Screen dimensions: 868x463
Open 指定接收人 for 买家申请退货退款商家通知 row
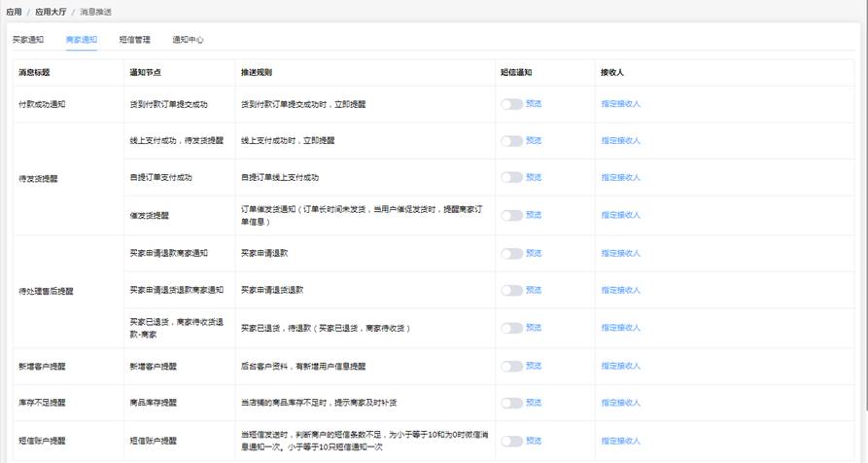click(x=620, y=290)
